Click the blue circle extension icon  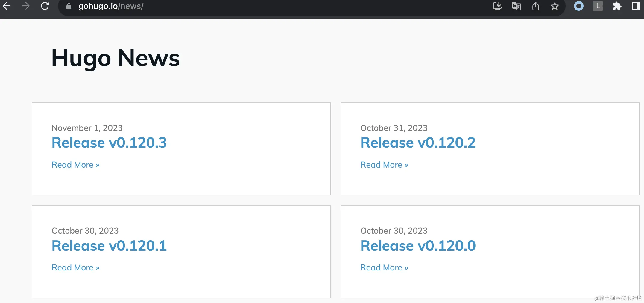(578, 6)
